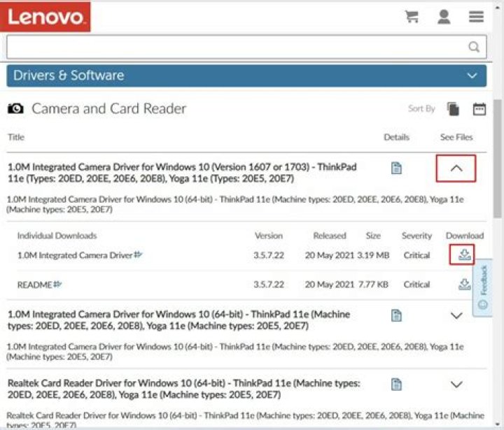
Task: Click the Sort By label
Action: [421, 108]
